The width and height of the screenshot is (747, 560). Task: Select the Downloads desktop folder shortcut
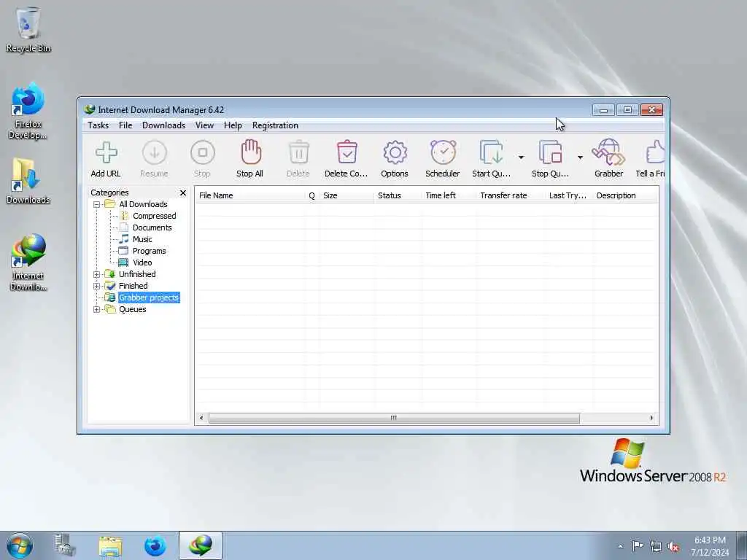[28, 181]
